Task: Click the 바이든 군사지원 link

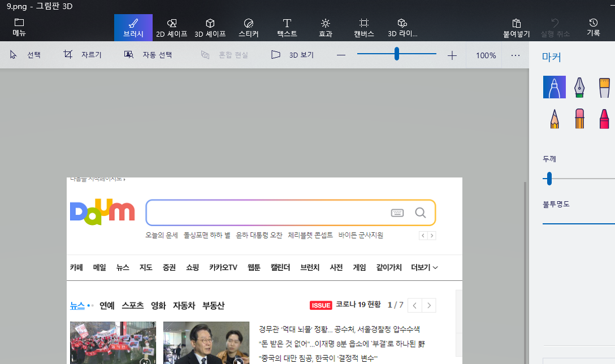Action: point(361,235)
